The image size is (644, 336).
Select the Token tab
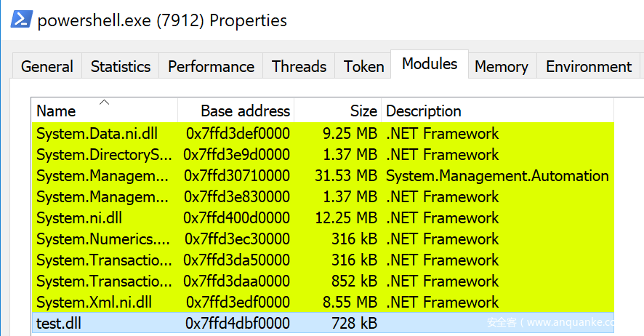point(363,67)
